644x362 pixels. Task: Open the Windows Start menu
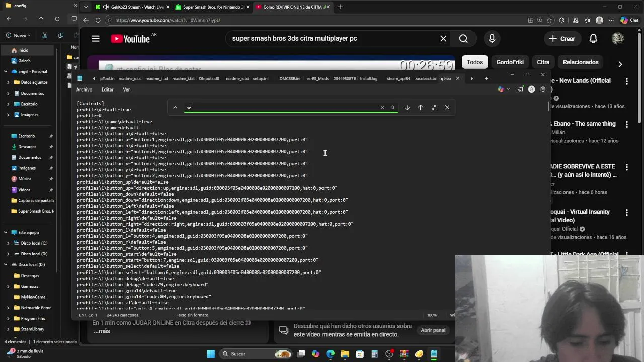(211, 354)
